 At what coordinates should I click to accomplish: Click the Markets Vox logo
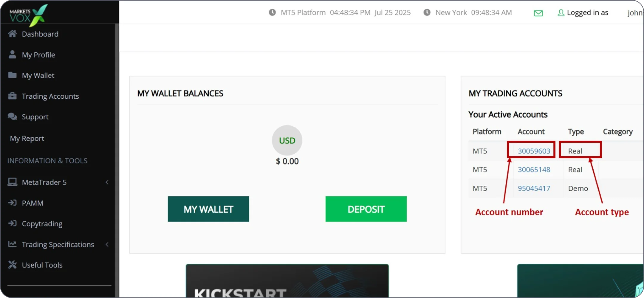click(x=28, y=14)
